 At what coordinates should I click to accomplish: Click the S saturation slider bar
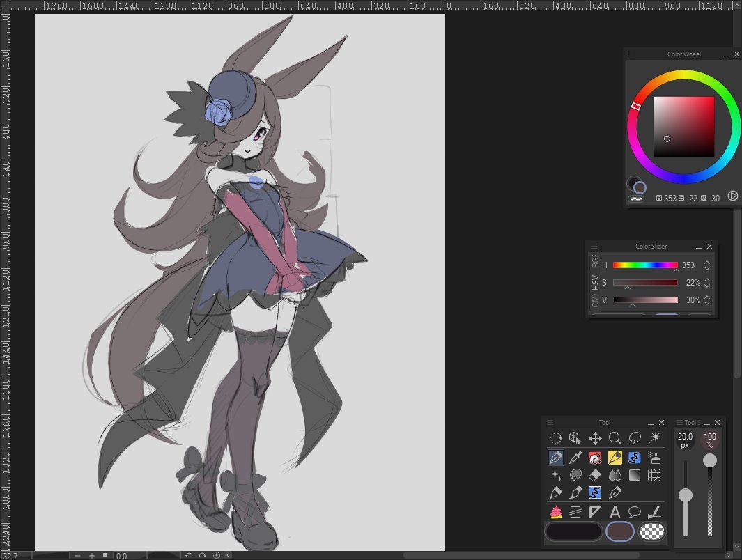point(645,282)
